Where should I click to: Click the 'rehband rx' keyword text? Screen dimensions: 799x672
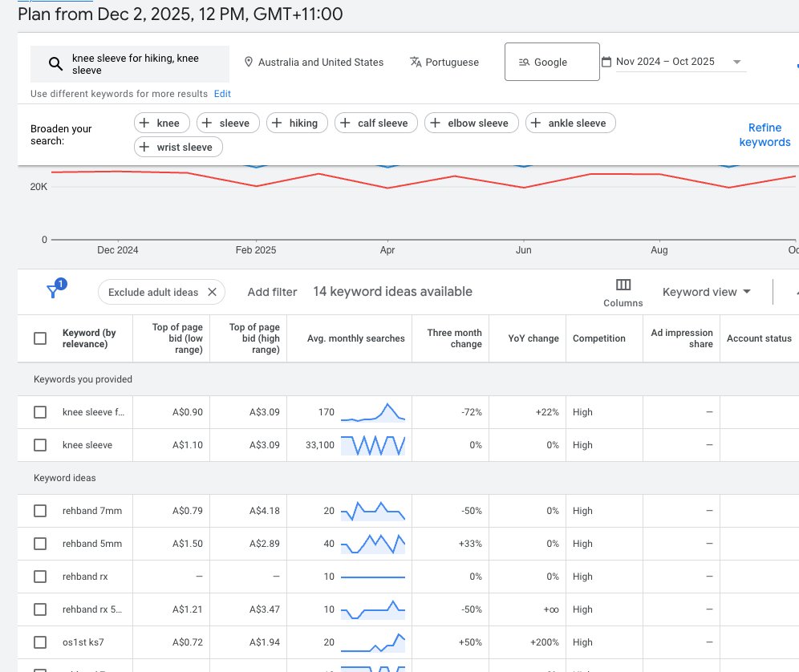pyautogui.click(x=85, y=577)
